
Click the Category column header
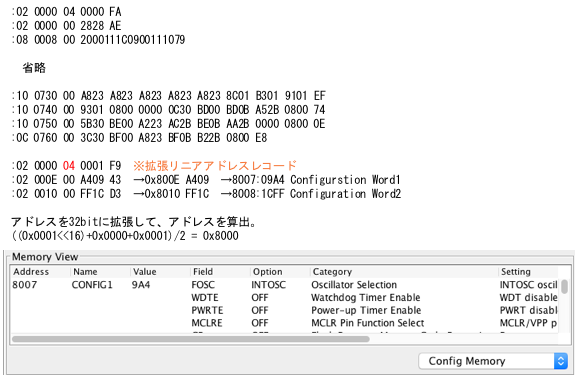click(332, 272)
